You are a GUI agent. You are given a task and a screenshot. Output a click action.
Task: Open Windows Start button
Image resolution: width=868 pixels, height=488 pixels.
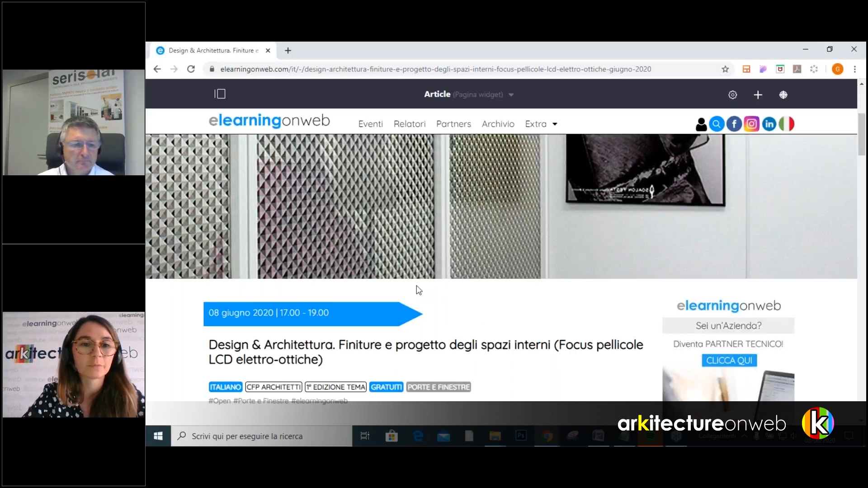(x=158, y=436)
